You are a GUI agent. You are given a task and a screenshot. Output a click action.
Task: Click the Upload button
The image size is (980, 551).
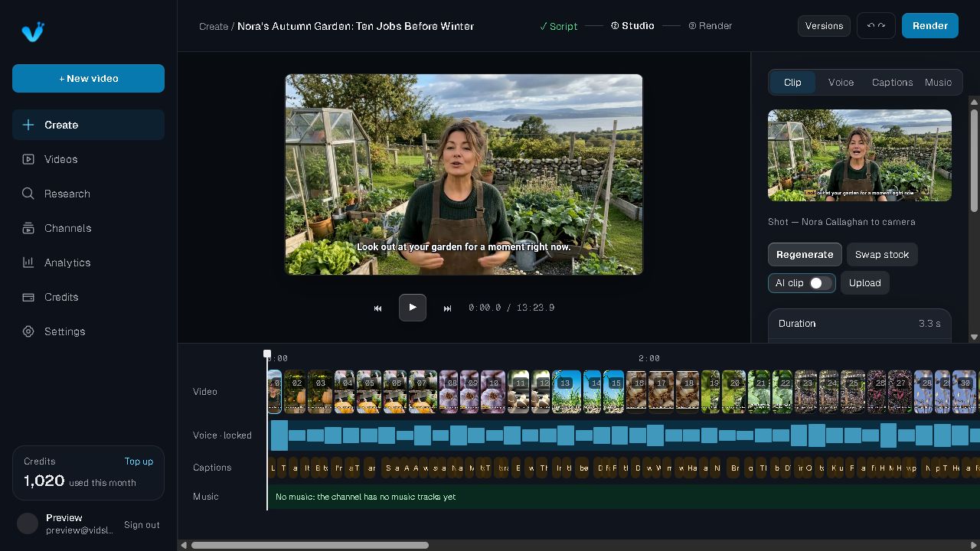point(864,283)
